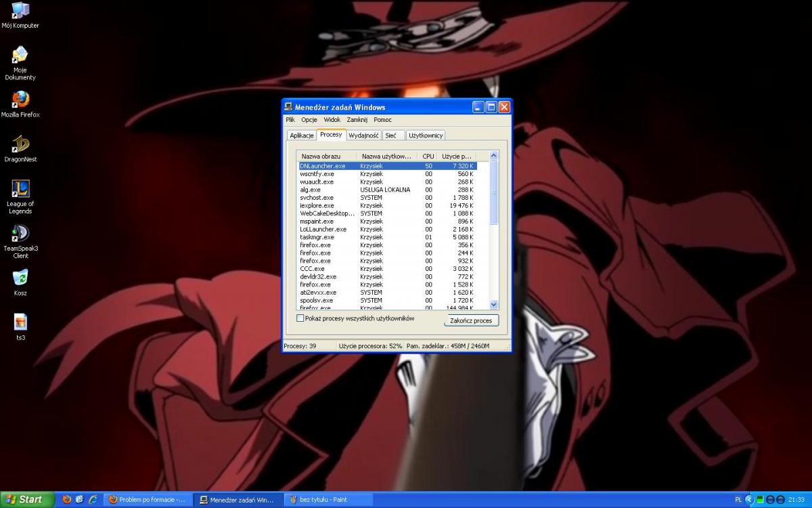Click the Procesy: 39 status bar entry
This screenshot has height=508, width=812.
309,345
